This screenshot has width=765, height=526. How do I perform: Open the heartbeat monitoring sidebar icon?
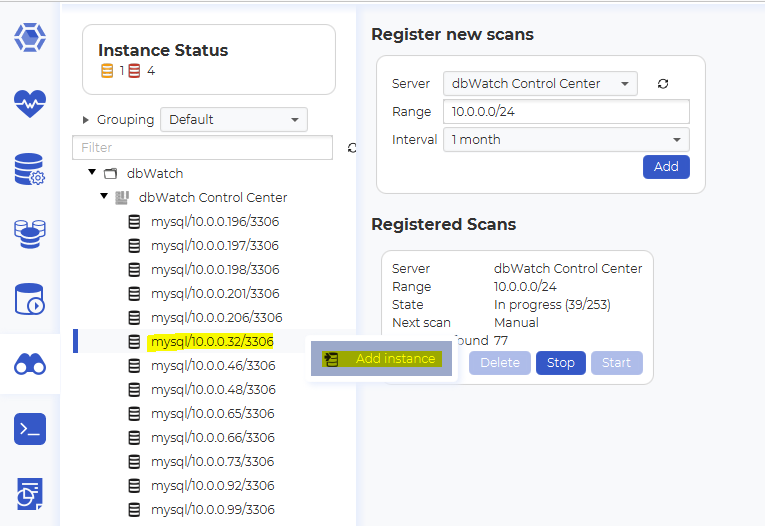tap(30, 103)
